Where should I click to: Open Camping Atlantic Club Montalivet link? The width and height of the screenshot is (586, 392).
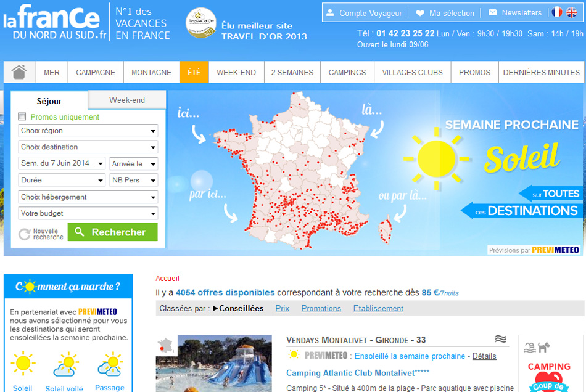[x=358, y=373]
